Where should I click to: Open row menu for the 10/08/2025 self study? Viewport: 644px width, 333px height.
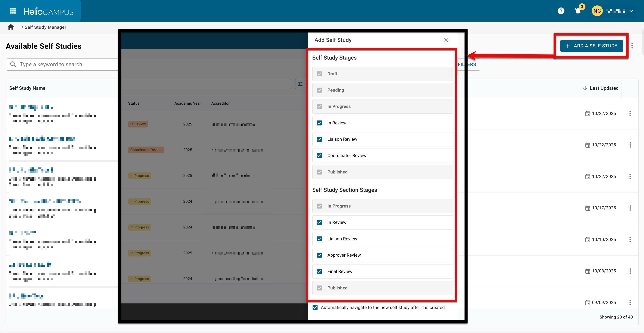point(630,271)
